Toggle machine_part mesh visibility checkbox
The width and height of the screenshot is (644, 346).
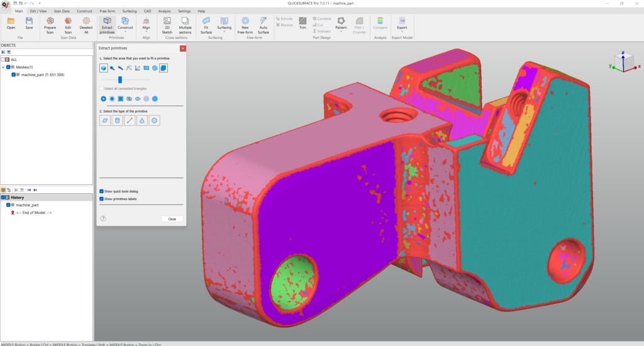14,75
